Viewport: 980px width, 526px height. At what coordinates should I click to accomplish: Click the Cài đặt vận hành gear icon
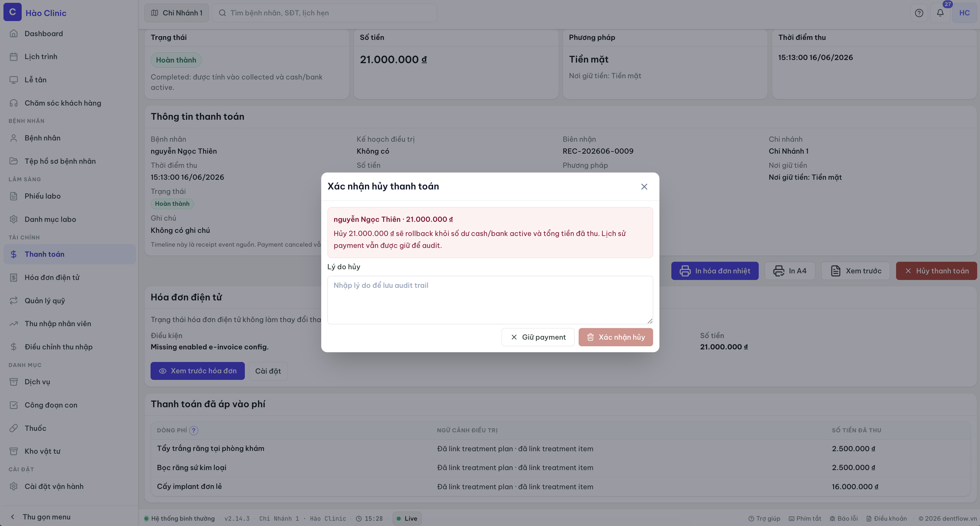pos(14,486)
